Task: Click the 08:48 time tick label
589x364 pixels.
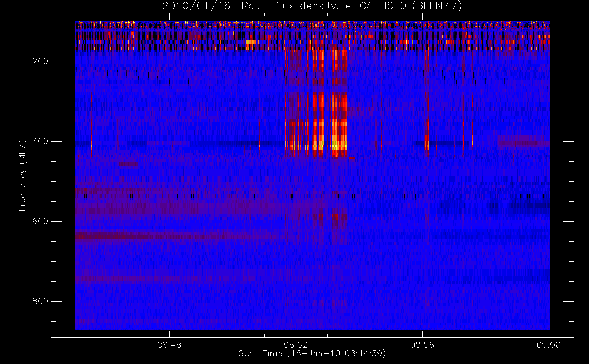Action: point(169,345)
